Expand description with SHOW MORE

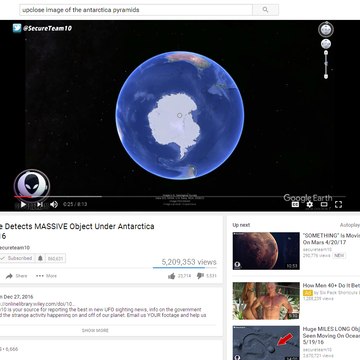pos(95,331)
